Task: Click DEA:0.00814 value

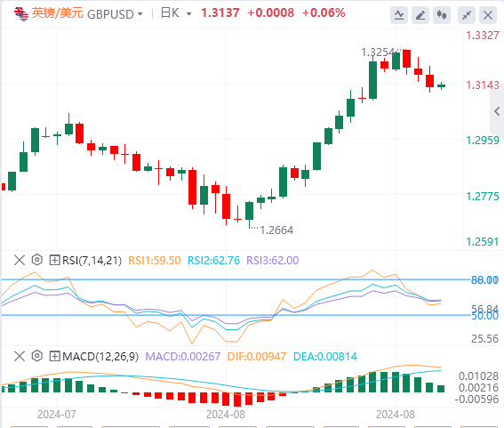Action: coord(325,357)
